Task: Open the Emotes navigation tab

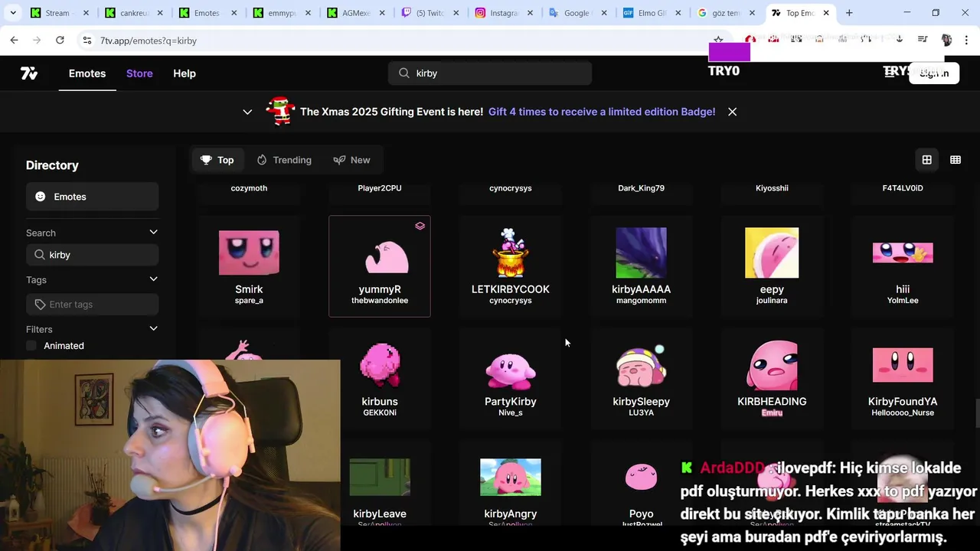Action: [x=87, y=73]
